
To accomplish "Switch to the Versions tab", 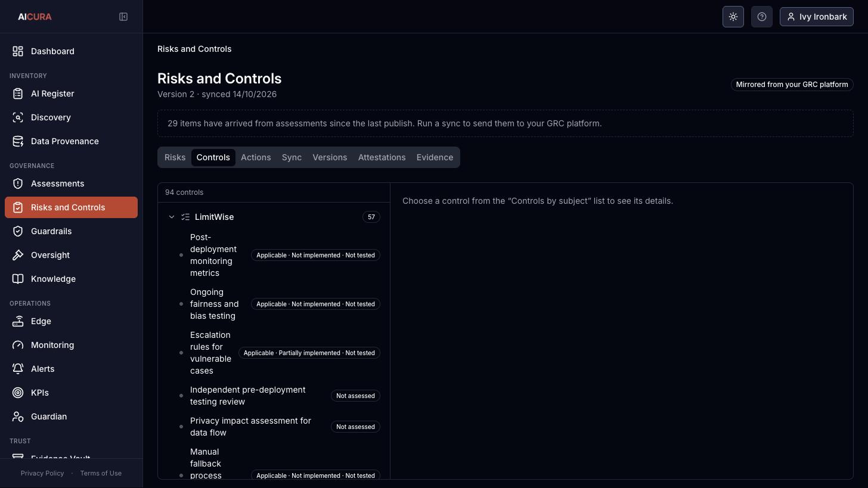I will (x=330, y=157).
